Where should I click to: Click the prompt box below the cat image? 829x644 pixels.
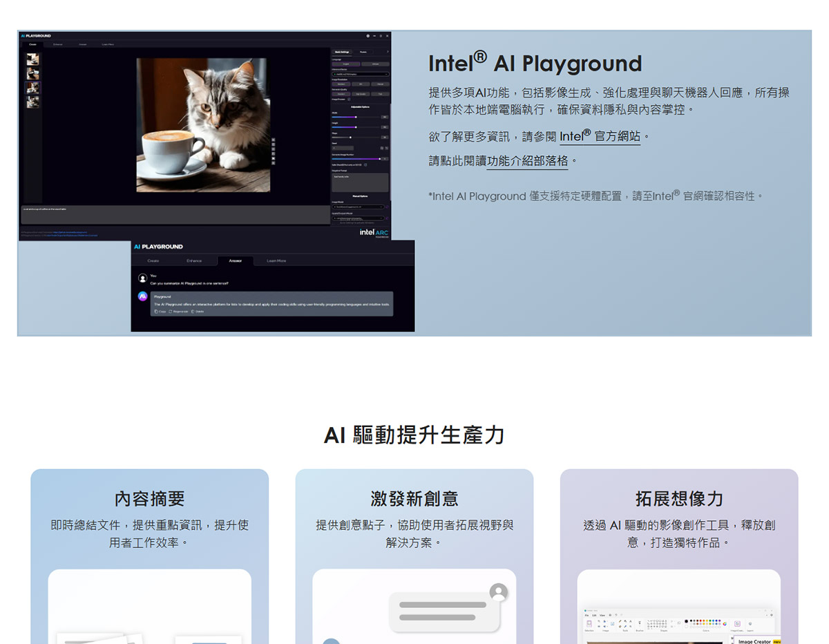pos(175,214)
